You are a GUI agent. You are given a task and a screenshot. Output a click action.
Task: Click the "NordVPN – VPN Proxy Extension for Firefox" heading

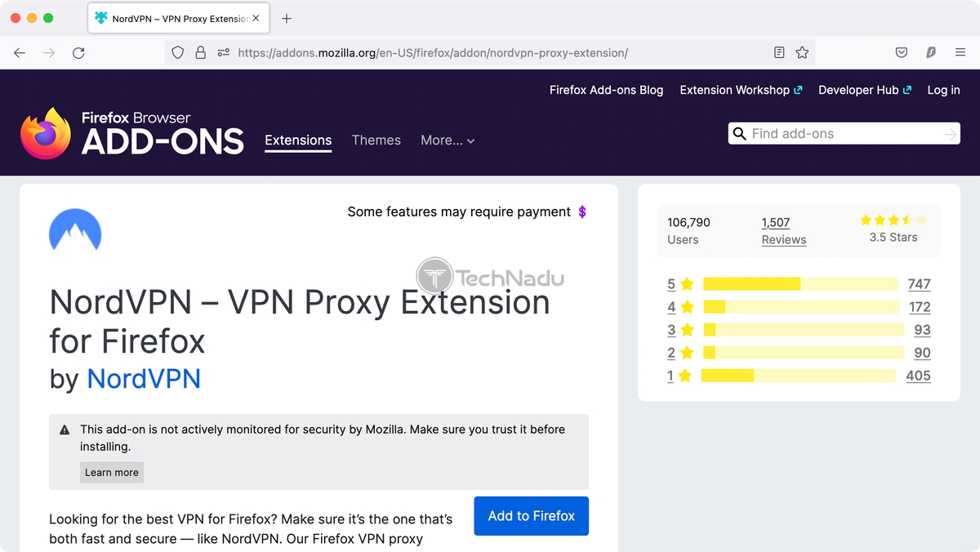[300, 321]
